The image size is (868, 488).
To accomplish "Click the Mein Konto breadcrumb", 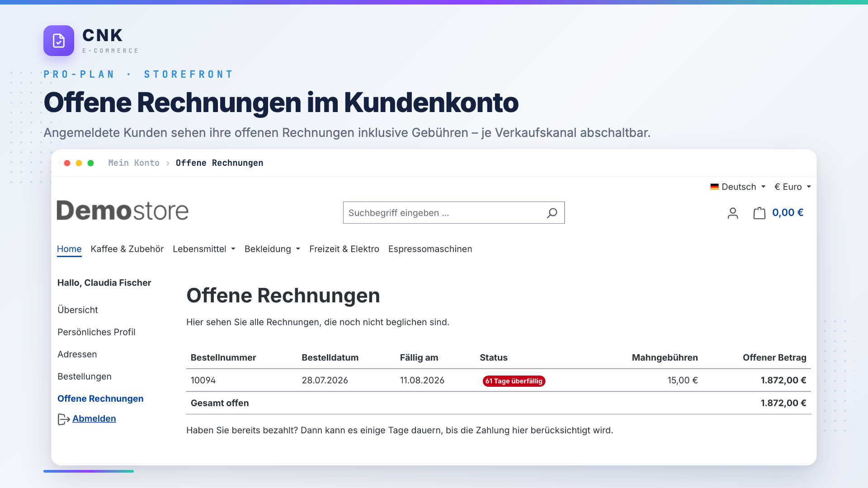I will tap(134, 163).
